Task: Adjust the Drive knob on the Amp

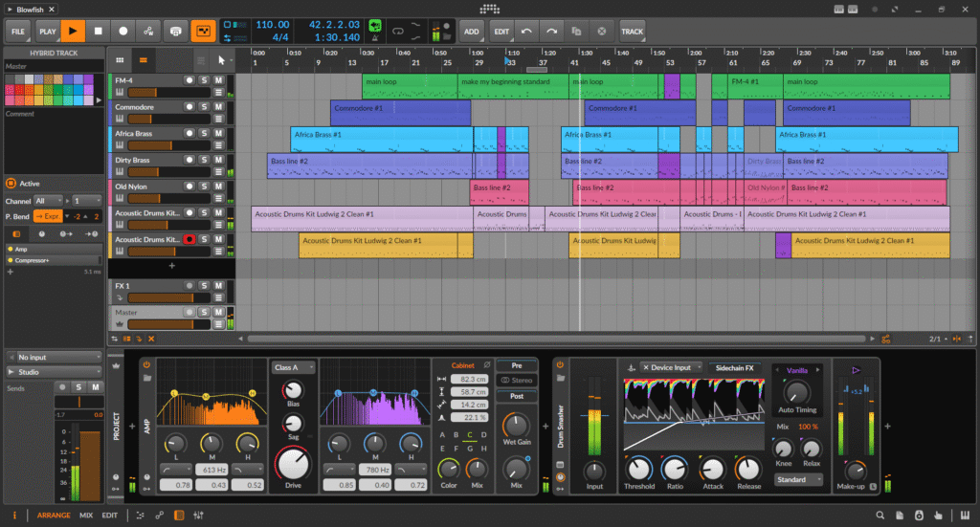Action: pos(293,465)
